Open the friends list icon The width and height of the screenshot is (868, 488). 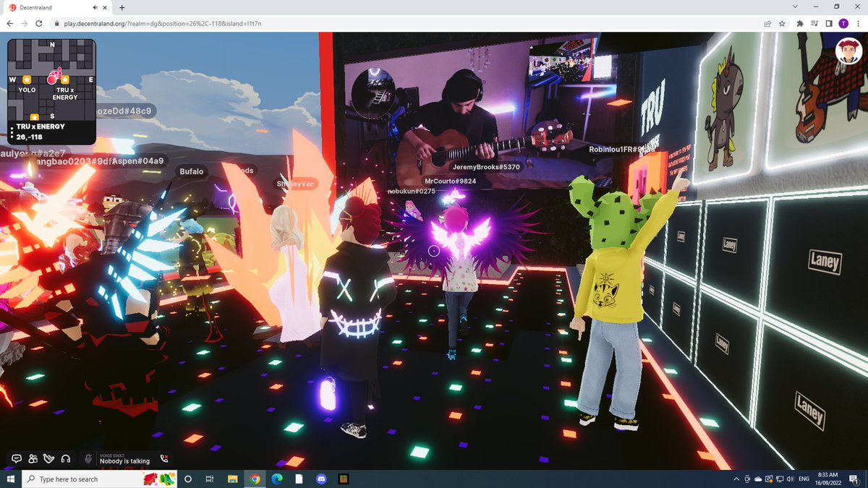pos(33,458)
